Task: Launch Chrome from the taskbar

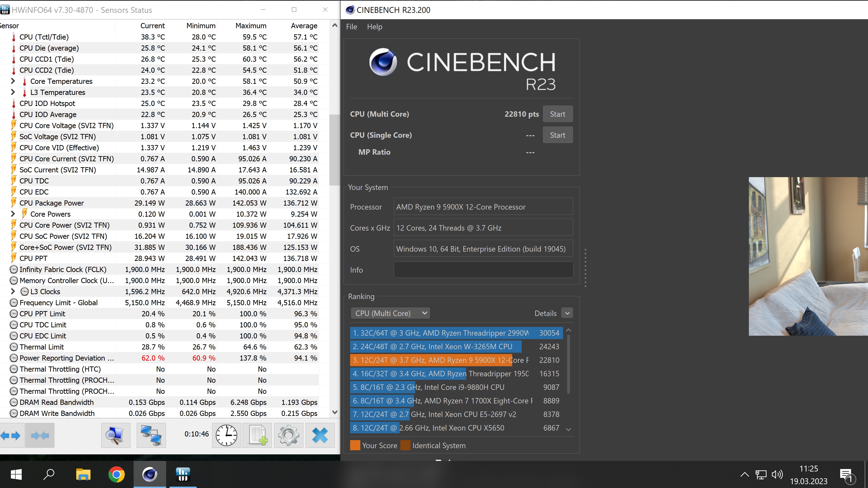Action: [116, 474]
